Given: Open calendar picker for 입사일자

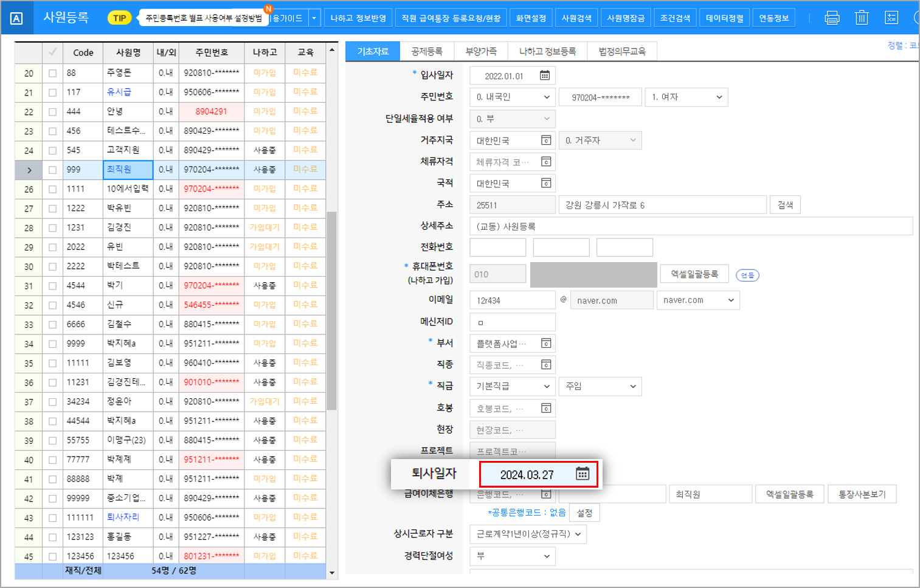Looking at the screenshot, I should (x=545, y=75).
